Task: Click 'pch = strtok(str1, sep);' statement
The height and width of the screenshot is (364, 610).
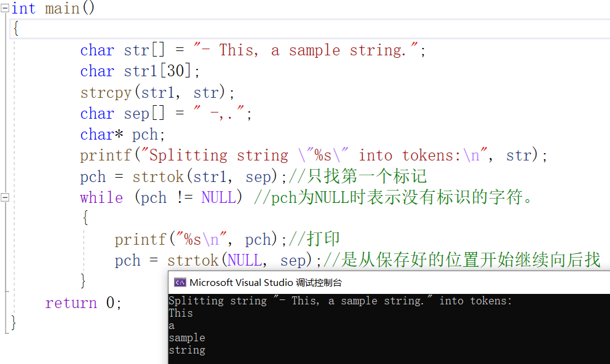Action: pyautogui.click(x=183, y=176)
